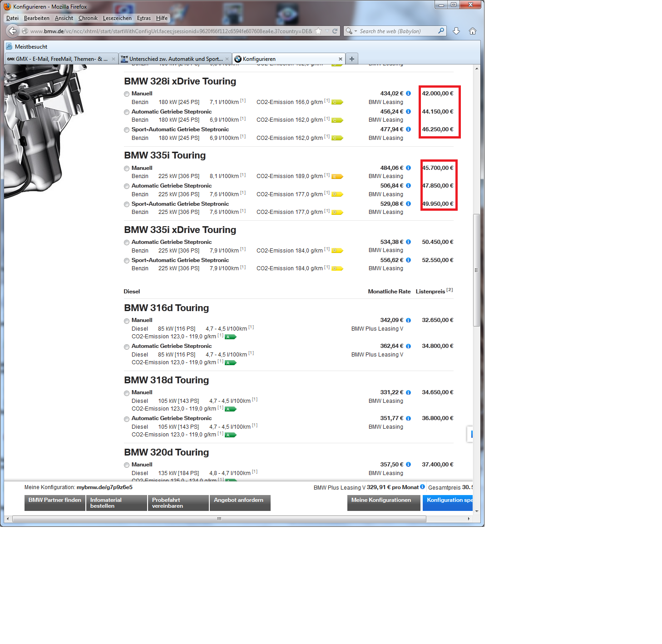Click info icon next to 556,62 € rate
662x644 pixels.
point(408,260)
